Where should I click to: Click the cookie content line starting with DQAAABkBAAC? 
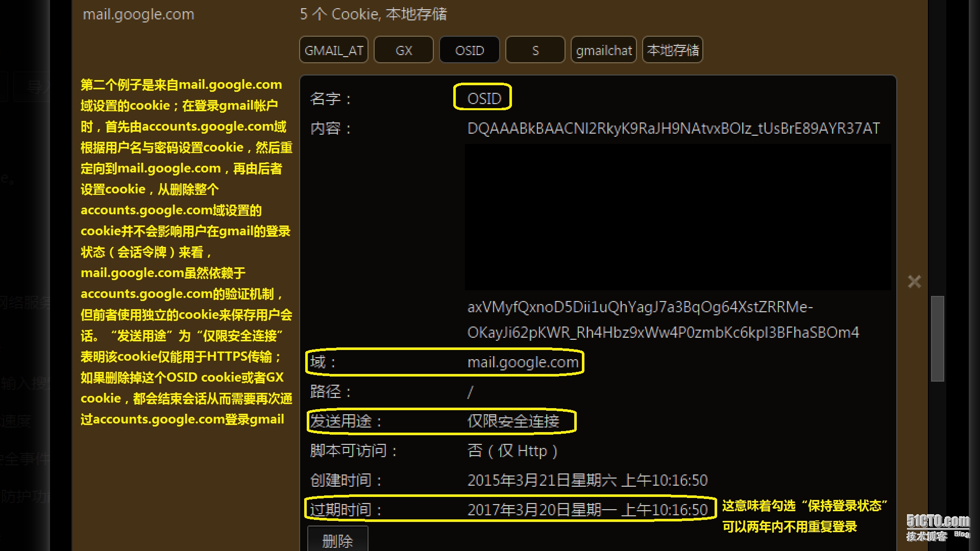pyautogui.click(x=673, y=128)
